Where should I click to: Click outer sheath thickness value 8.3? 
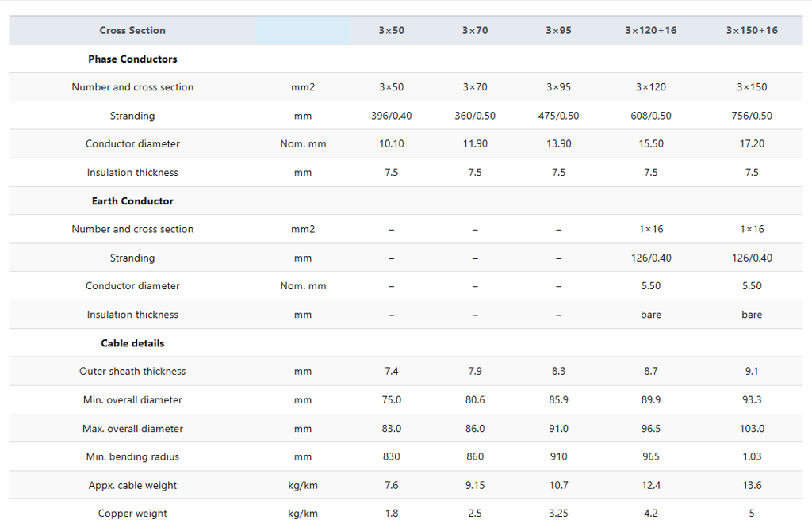[558, 371]
